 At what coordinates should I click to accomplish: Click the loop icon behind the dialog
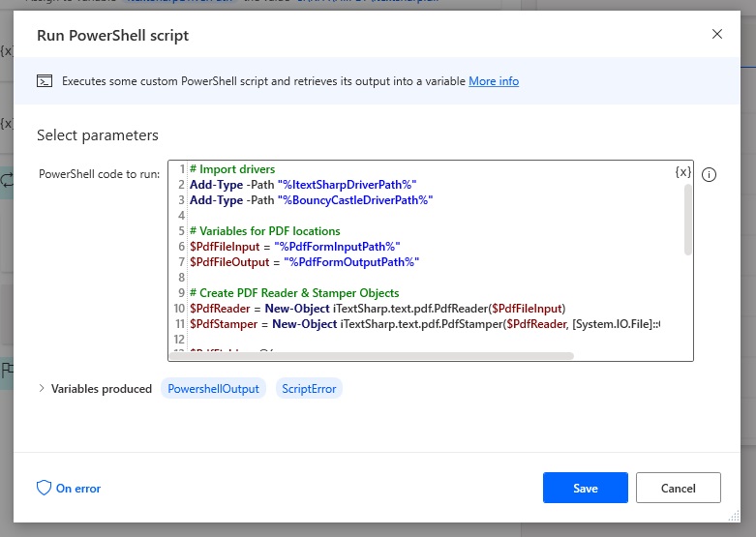click(7, 180)
